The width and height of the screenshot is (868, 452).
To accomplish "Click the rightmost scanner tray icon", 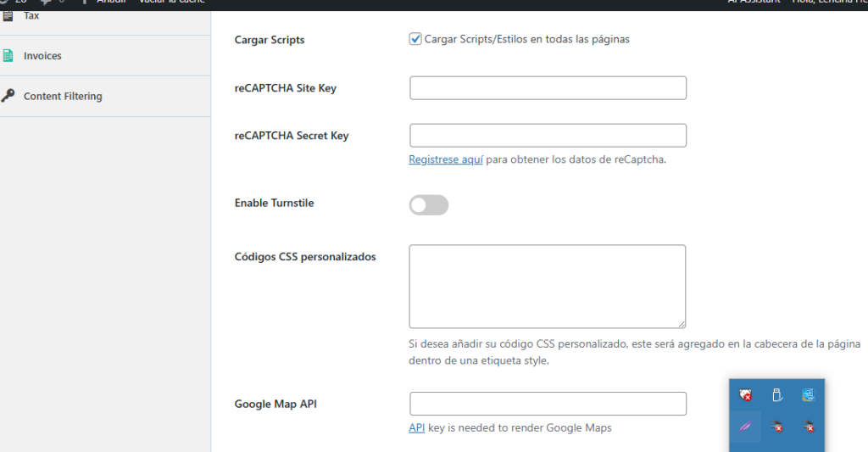I will [808, 427].
